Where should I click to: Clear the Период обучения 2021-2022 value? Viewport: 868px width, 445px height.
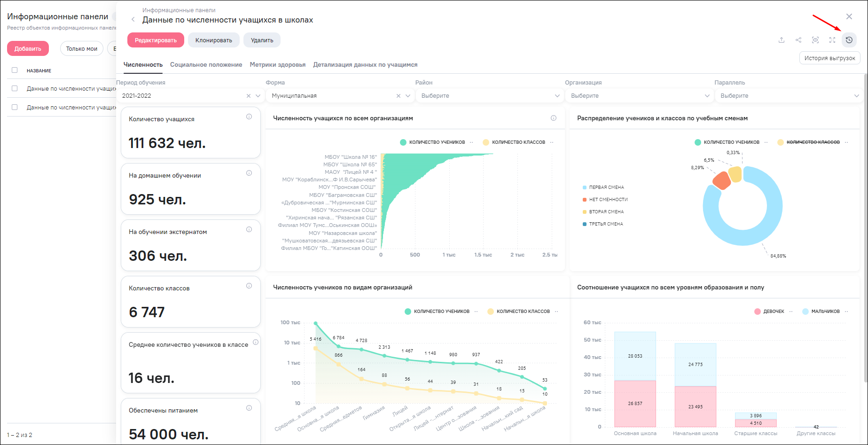pyautogui.click(x=249, y=96)
